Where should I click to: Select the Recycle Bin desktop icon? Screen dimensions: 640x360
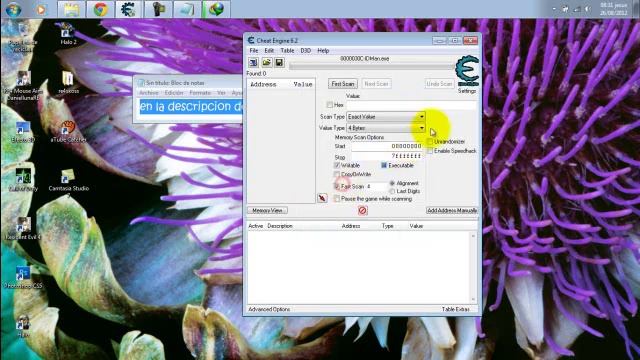[23, 38]
